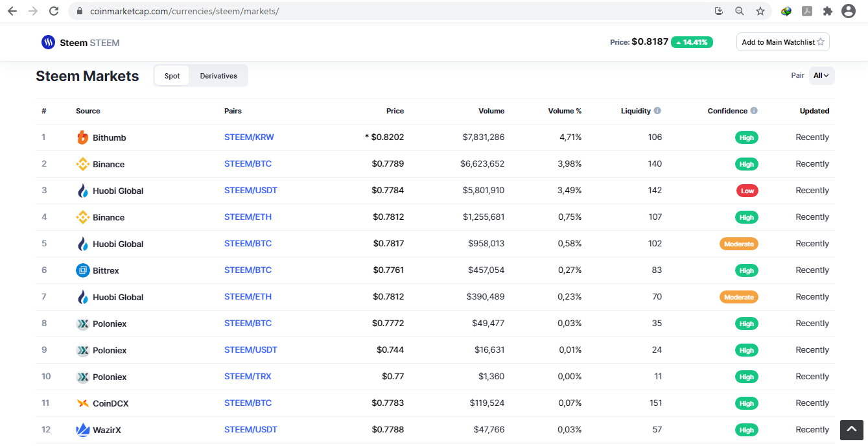This screenshot has width=868, height=448.
Task: Click the scroll-to-top arrow button
Action: pyautogui.click(x=852, y=430)
